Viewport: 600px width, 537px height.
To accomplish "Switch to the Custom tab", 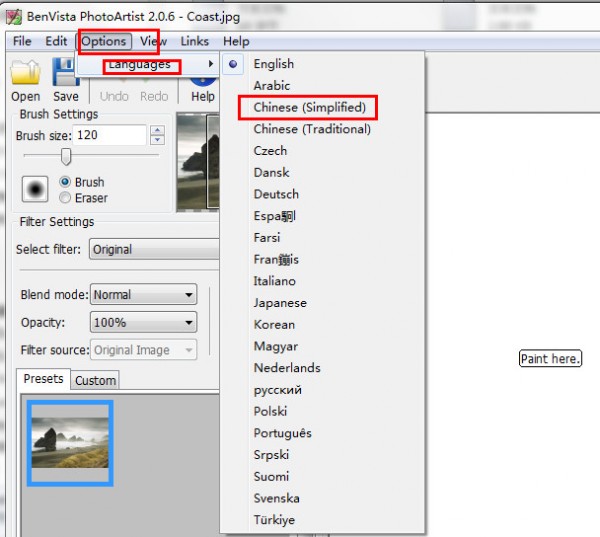I will [x=95, y=380].
